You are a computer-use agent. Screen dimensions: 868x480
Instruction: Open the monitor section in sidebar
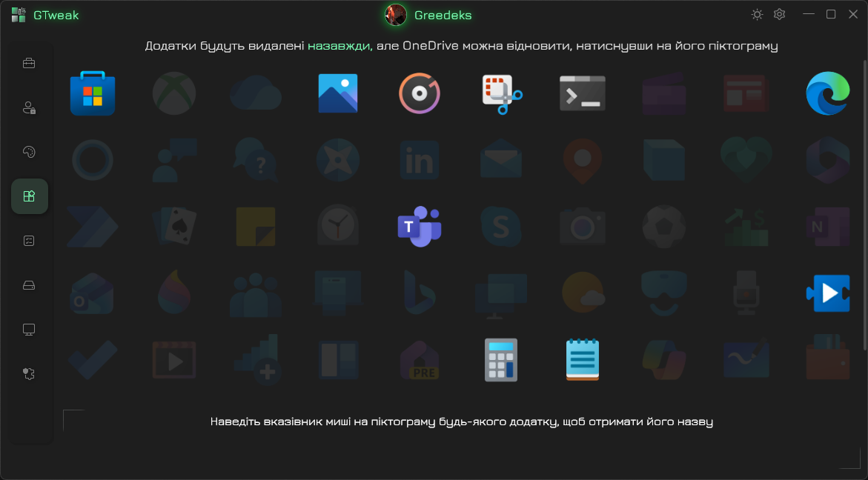tap(30, 330)
